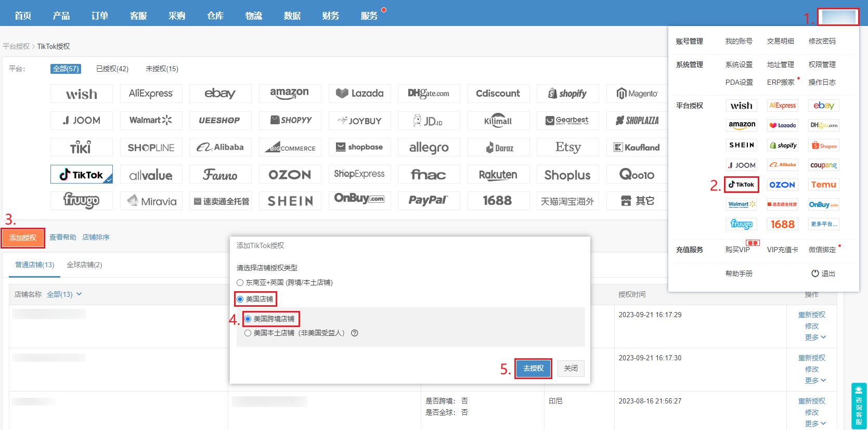This screenshot has height=430, width=868.
Task: Open the 仓库 top menu
Action: (x=215, y=16)
